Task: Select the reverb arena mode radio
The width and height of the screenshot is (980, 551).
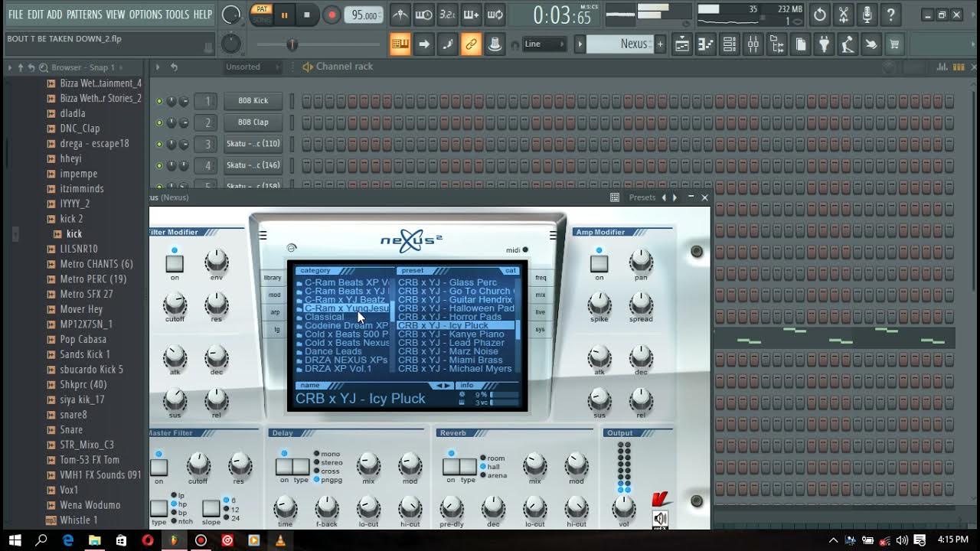Action: 483,475
